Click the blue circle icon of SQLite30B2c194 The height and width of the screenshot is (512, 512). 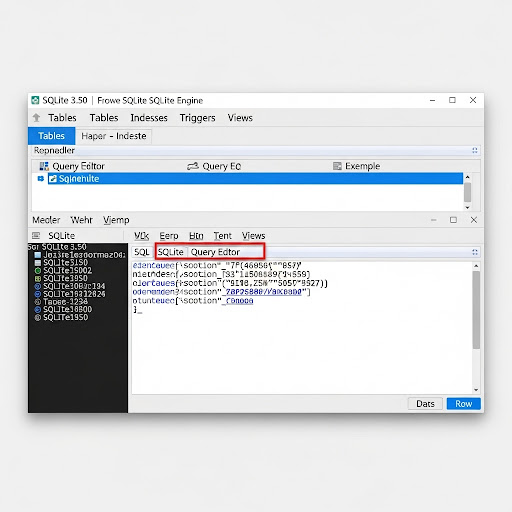click(38, 286)
